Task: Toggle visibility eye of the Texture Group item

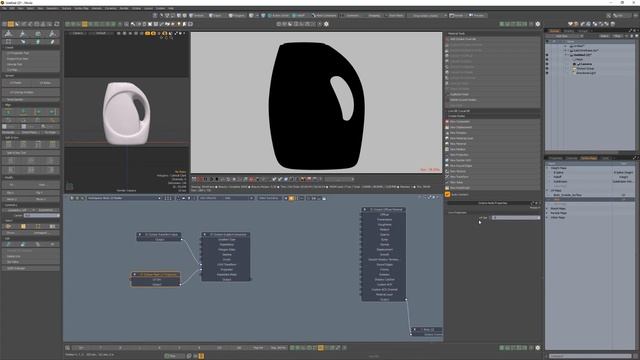Action: (547, 69)
